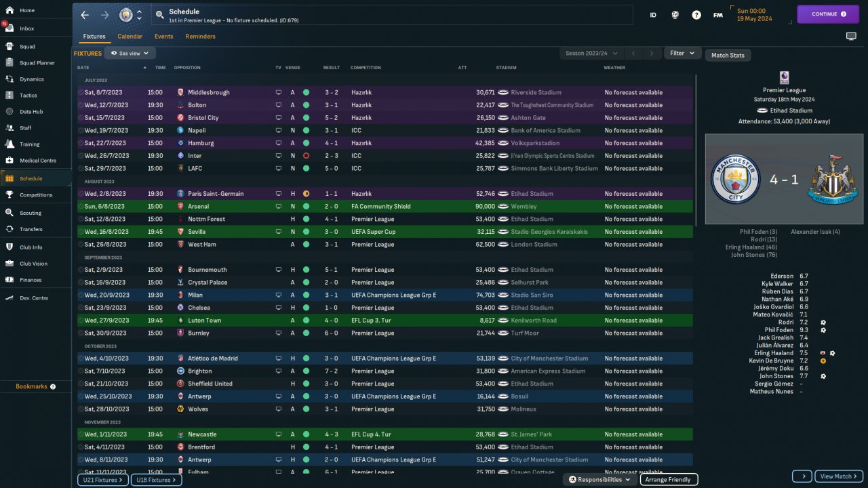
Task: Go to the next season arrow
Action: [652, 53]
